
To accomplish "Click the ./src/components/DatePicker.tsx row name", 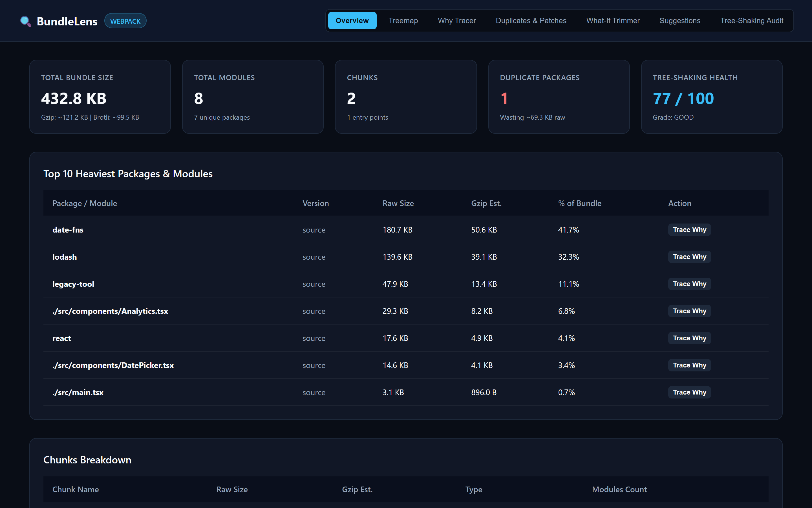I will point(113,365).
